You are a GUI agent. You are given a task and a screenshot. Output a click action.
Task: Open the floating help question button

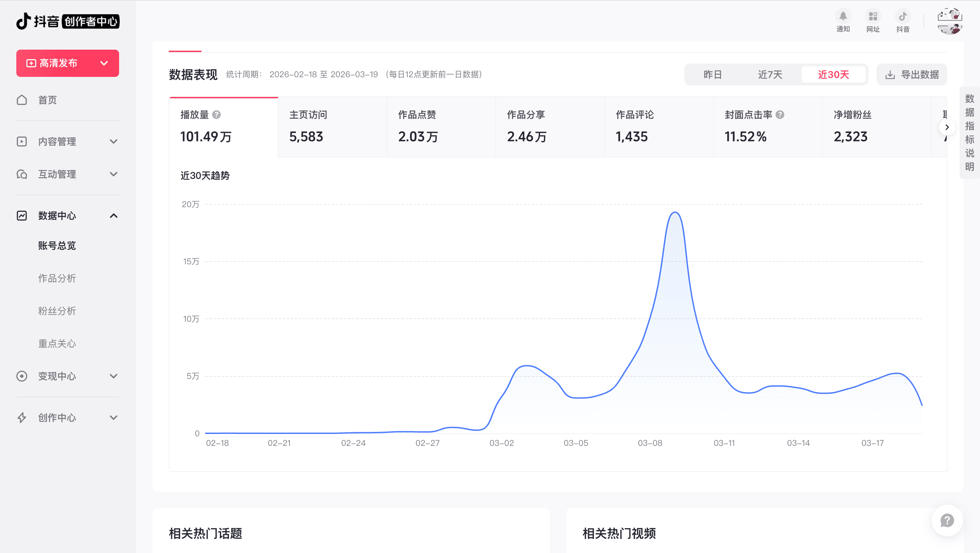[x=947, y=520]
